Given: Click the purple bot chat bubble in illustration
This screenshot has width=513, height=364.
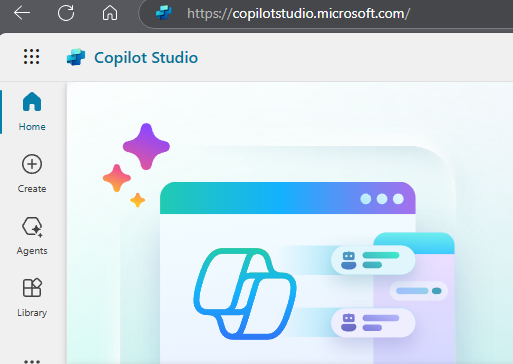Looking at the screenshot, I should (x=373, y=323).
